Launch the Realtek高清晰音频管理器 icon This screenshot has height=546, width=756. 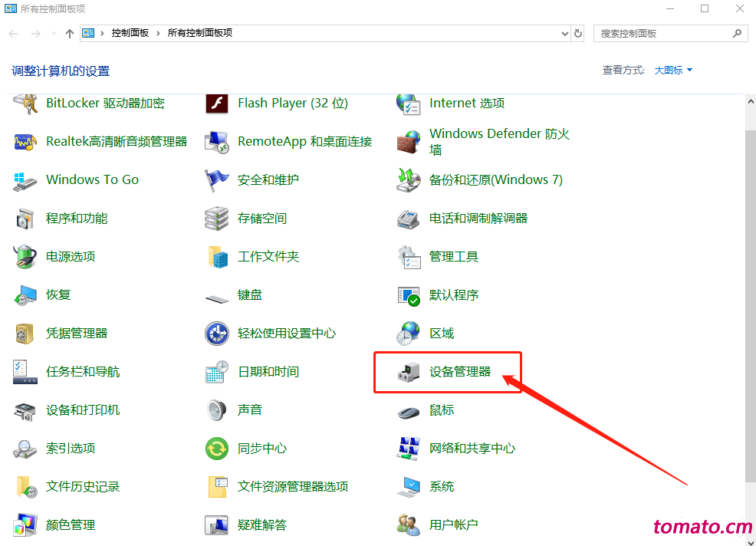[x=25, y=142]
